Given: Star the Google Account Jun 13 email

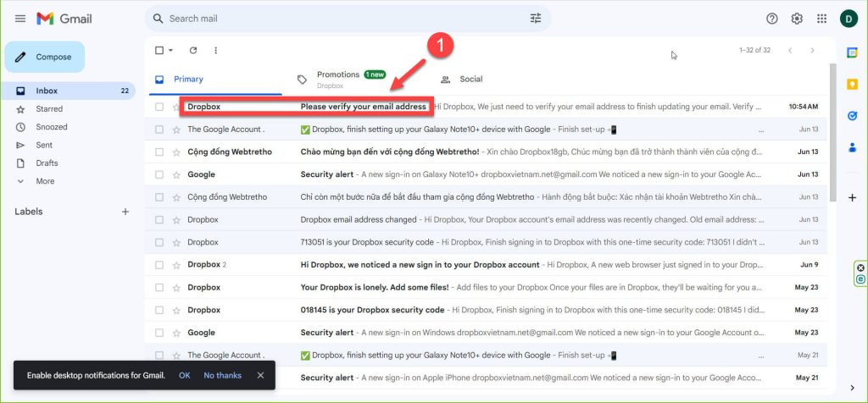Looking at the screenshot, I should point(176,130).
